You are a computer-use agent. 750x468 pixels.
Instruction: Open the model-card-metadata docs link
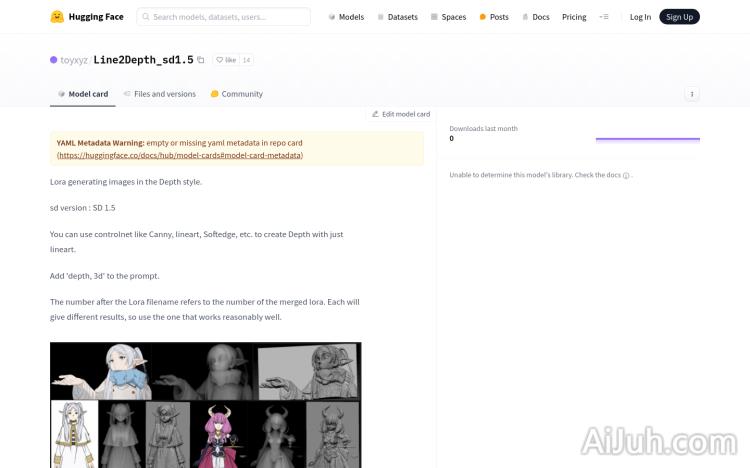[x=180, y=155]
